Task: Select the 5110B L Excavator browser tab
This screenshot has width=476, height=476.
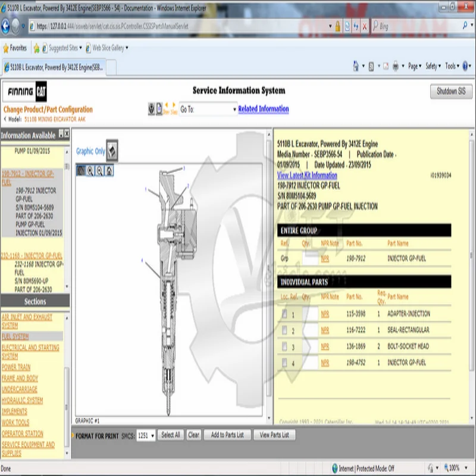Action: [x=54, y=67]
